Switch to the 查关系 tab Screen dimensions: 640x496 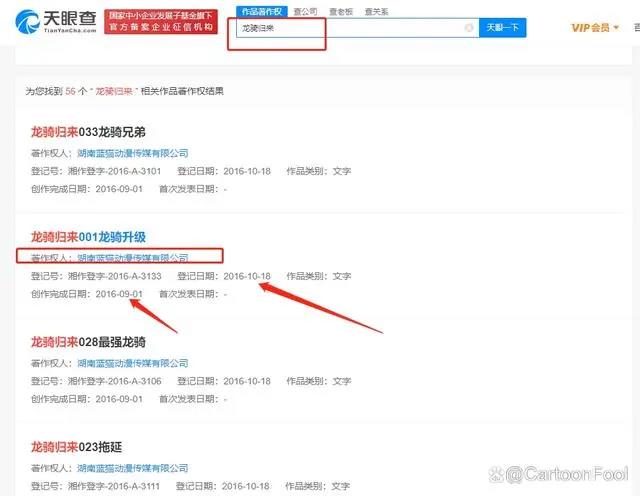point(376,12)
